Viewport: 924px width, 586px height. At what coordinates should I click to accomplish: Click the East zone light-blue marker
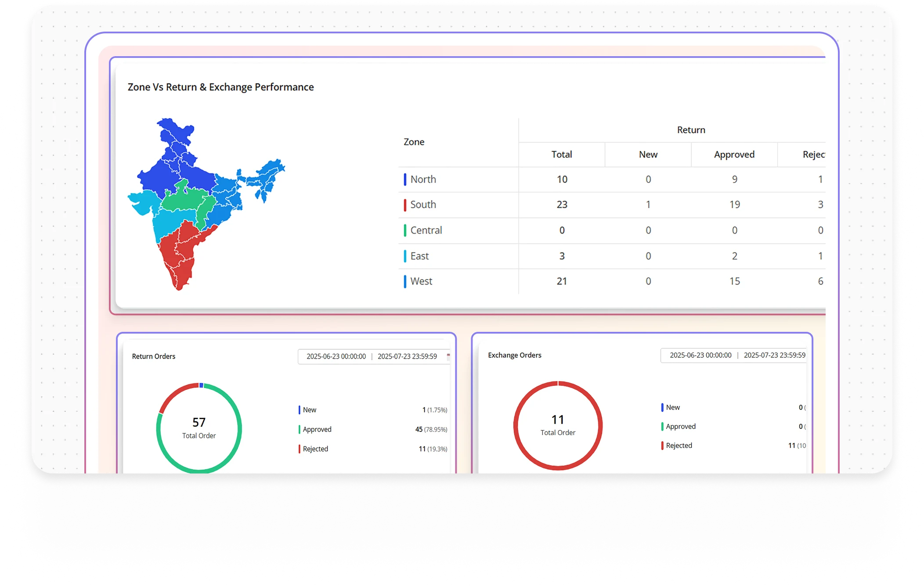pos(404,256)
